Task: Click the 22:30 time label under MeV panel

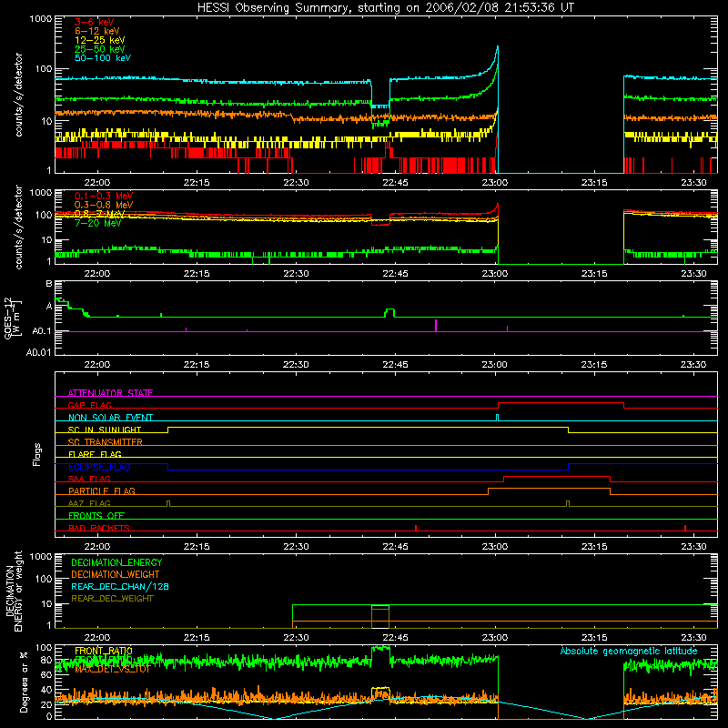Action: (x=297, y=274)
